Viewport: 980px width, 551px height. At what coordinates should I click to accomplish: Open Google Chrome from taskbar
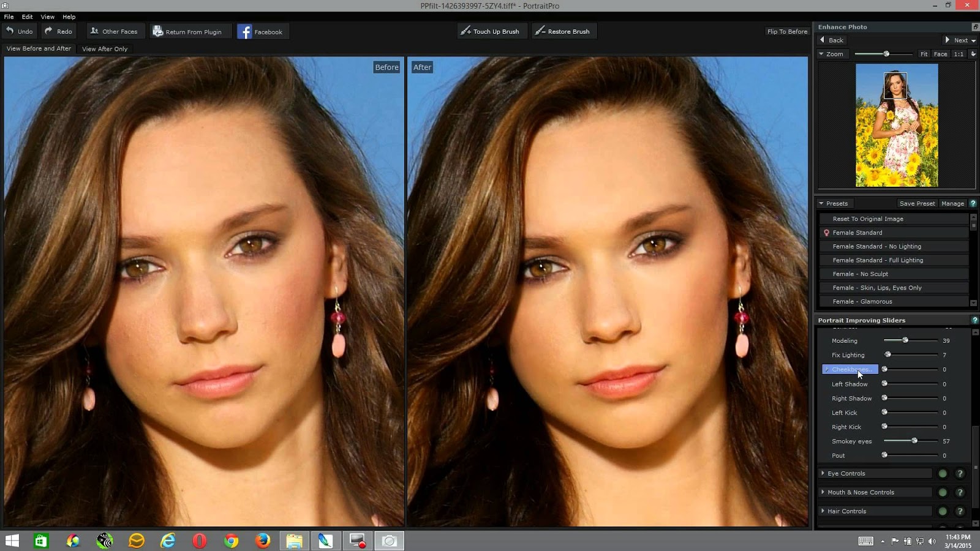click(231, 541)
